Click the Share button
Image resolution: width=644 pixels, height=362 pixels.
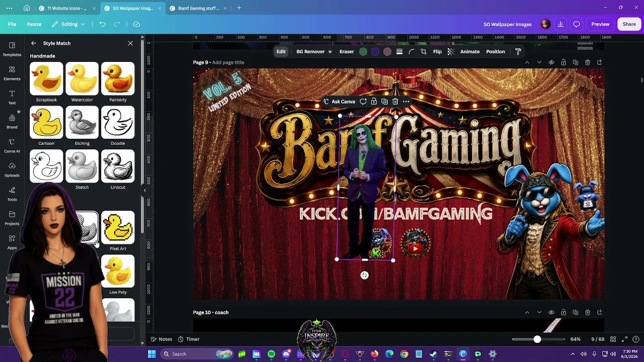629,24
